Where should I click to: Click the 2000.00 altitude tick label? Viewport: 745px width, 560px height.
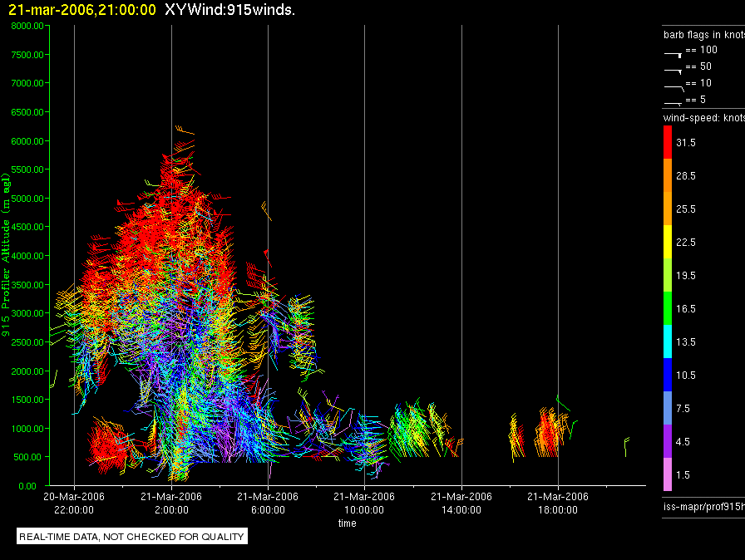27,371
